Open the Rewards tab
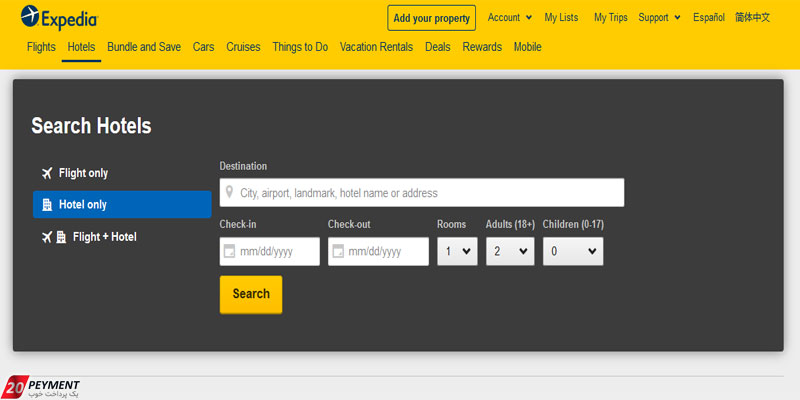800x400 pixels. point(482,47)
